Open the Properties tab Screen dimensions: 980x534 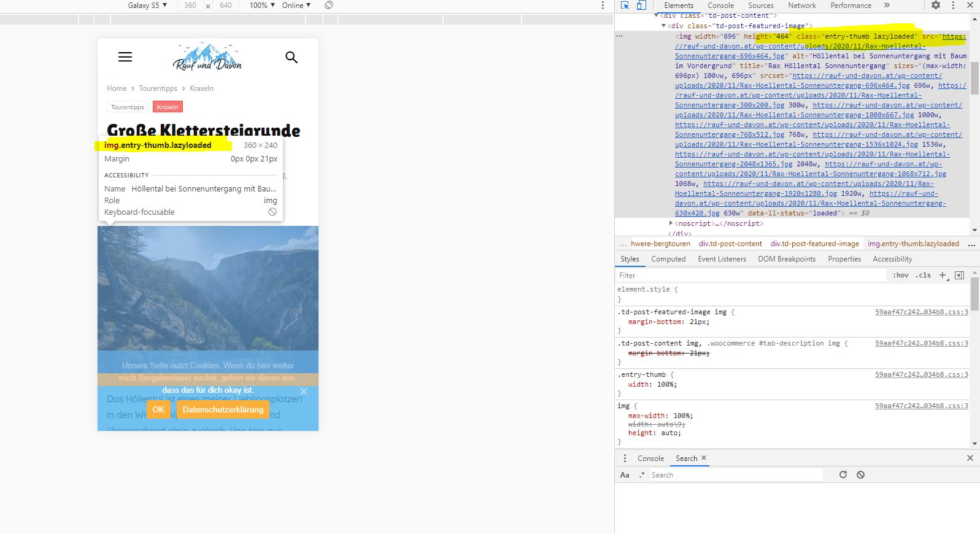click(x=844, y=259)
